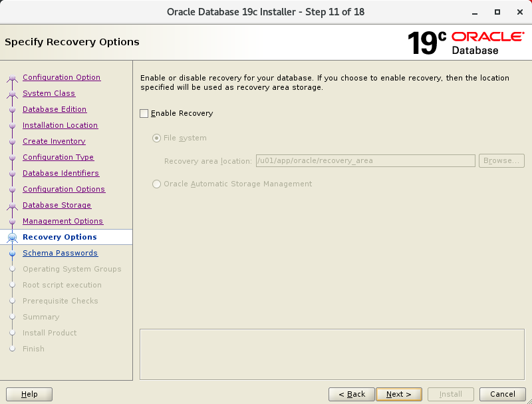Click the Schema Passwords step bullet
This screenshot has height=404, width=532.
pyautogui.click(x=12, y=254)
